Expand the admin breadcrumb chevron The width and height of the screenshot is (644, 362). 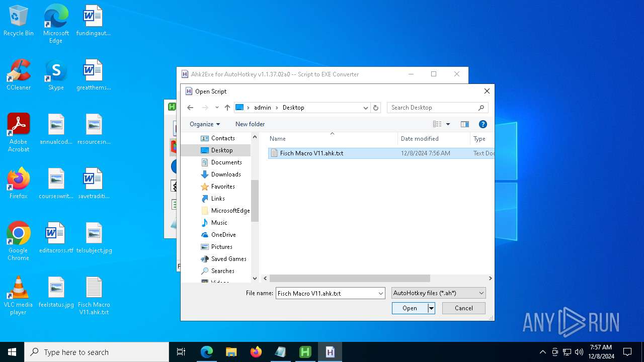[277, 108]
